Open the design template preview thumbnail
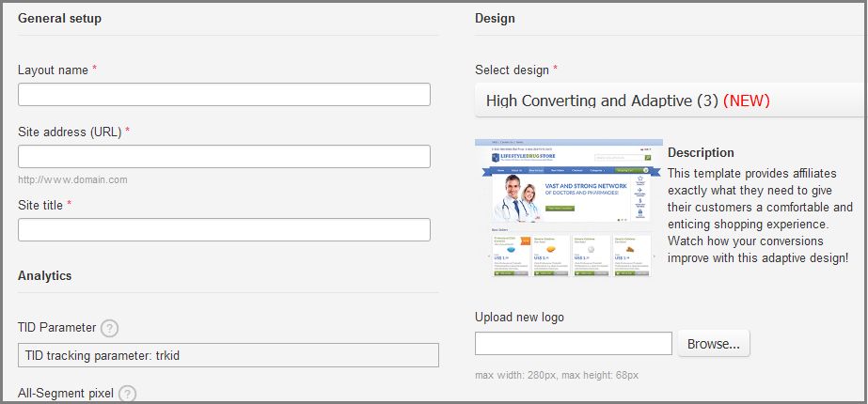 pyautogui.click(x=568, y=208)
